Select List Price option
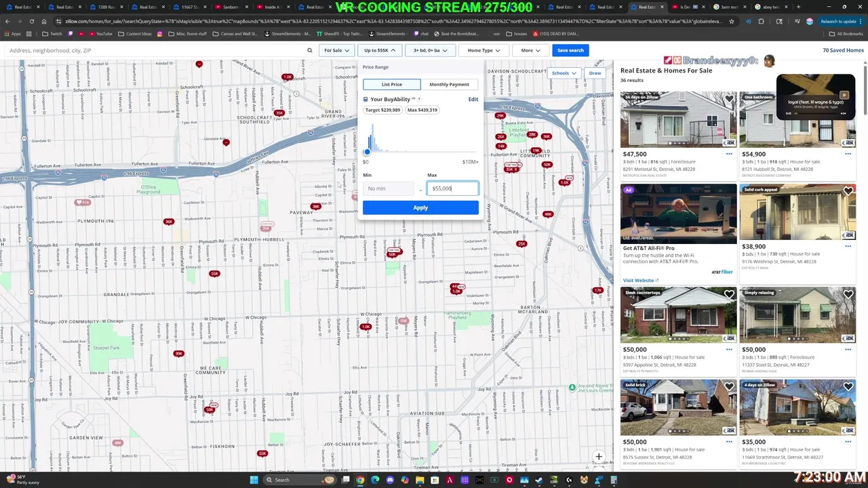The image size is (868, 488). pos(391,84)
